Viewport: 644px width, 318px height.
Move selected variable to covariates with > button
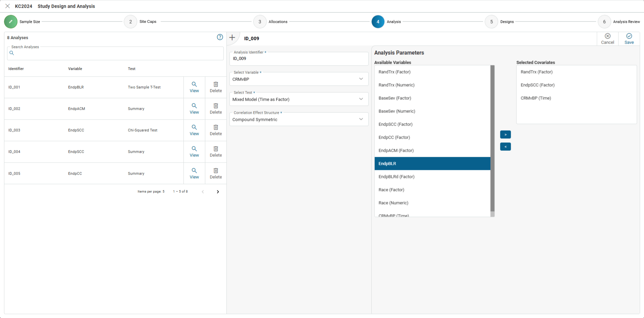click(505, 134)
